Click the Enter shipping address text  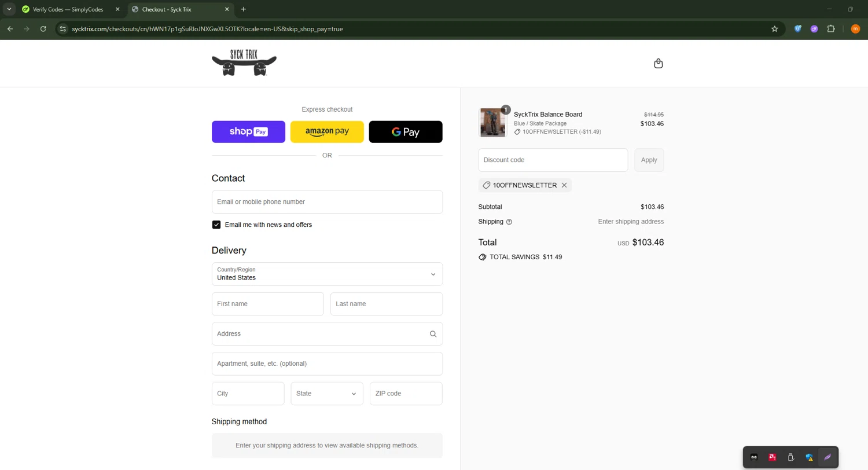[x=631, y=222]
